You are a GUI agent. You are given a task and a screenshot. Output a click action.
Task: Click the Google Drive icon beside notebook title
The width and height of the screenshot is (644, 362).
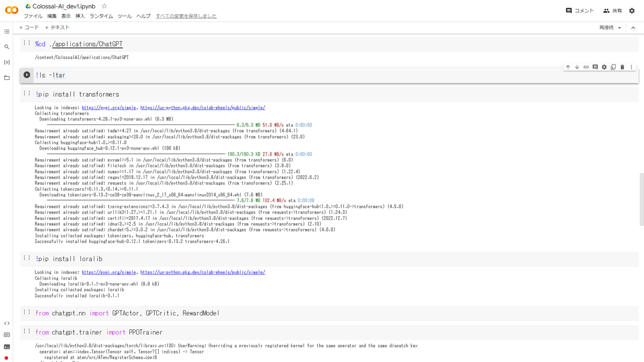click(x=28, y=6)
